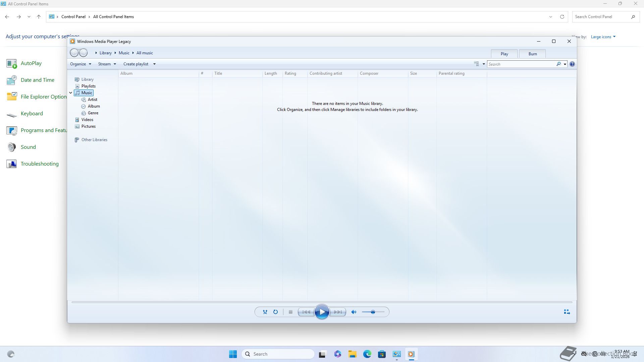
Task: Open Help question mark icon
Action: tap(572, 64)
